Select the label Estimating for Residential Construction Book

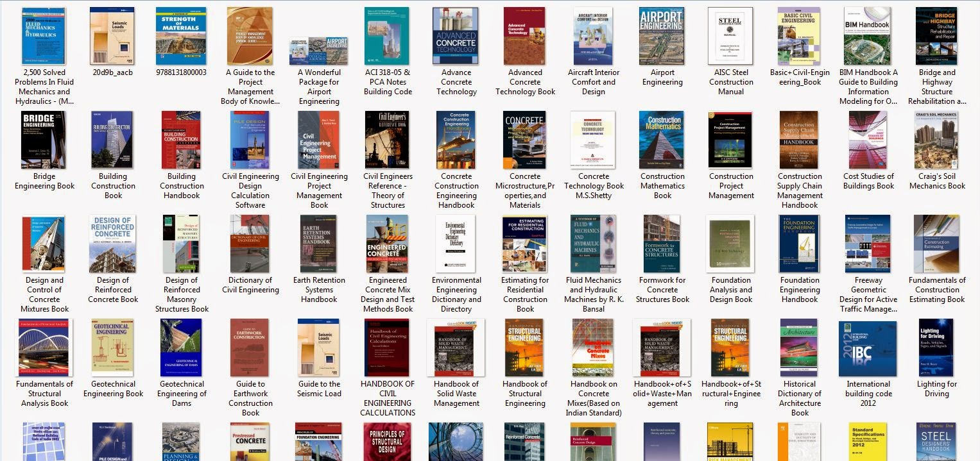pyautogui.click(x=525, y=294)
